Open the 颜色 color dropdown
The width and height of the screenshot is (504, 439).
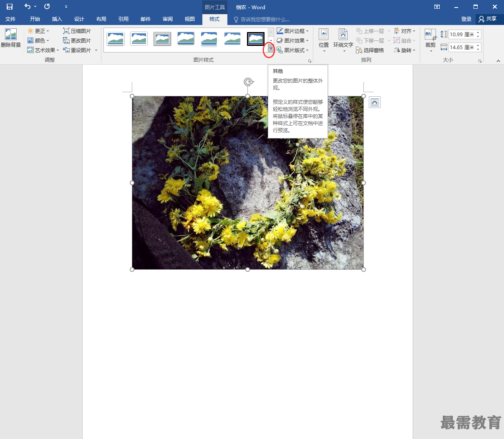38,40
